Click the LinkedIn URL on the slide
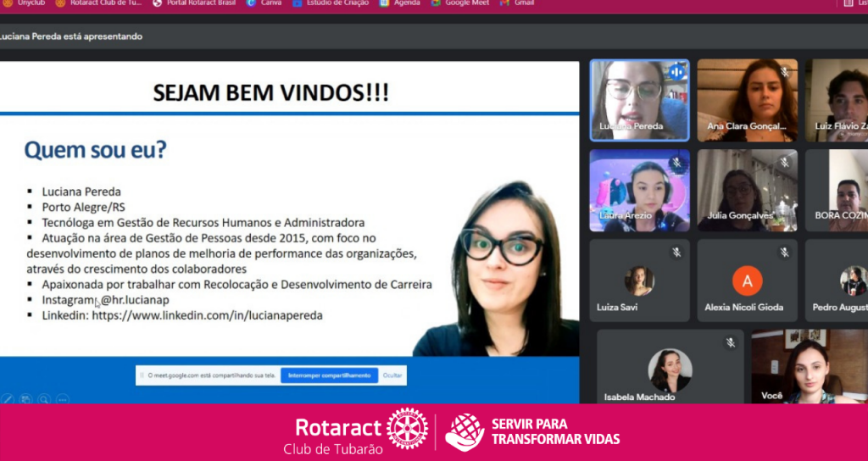 207,315
